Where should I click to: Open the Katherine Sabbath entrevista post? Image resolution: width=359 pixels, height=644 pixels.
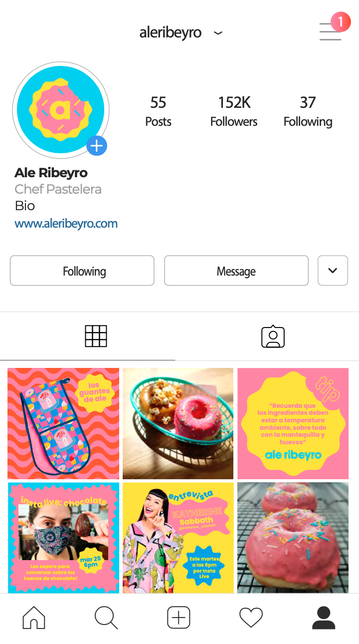point(178,537)
